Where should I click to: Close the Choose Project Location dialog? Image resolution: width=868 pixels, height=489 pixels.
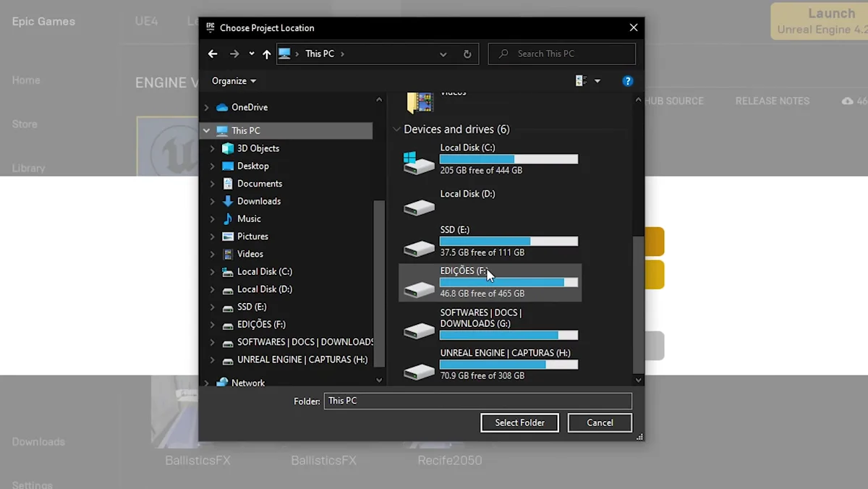[634, 27]
